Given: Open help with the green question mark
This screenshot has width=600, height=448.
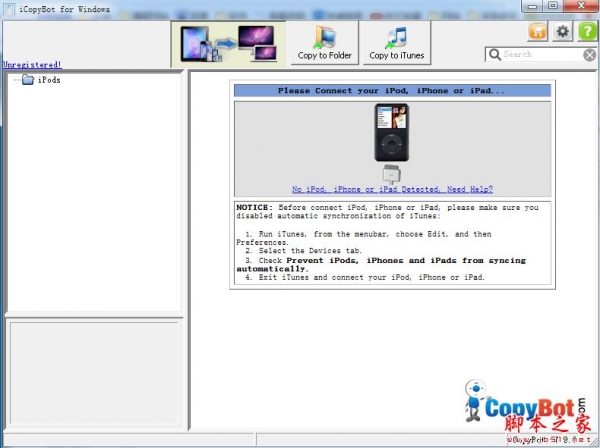Looking at the screenshot, I should click(587, 31).
